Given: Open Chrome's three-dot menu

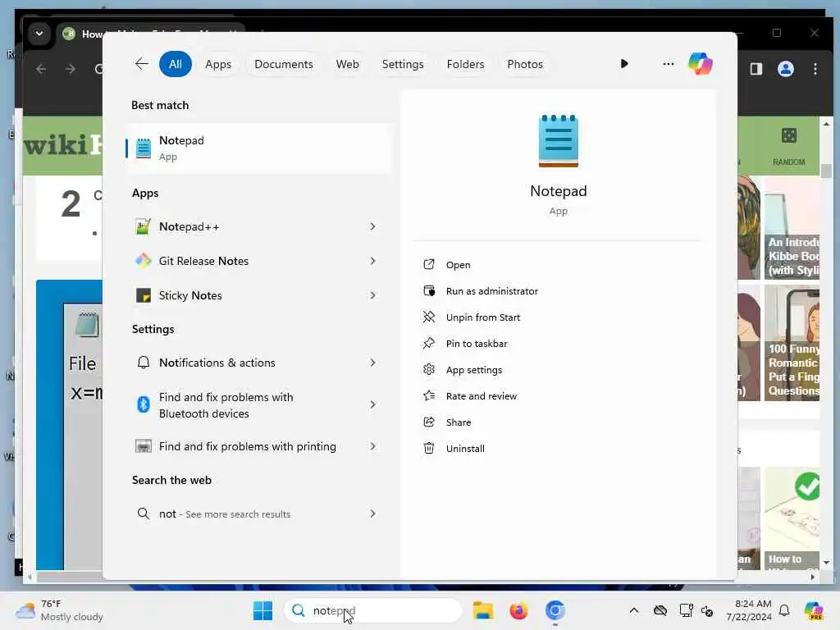Looking at the screenshot, I should (815, 69).
